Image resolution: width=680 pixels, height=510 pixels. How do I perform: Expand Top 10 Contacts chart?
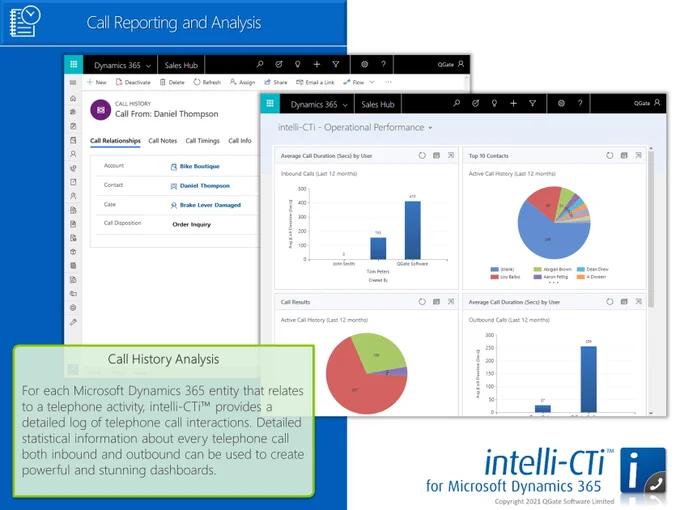[638, 155]
